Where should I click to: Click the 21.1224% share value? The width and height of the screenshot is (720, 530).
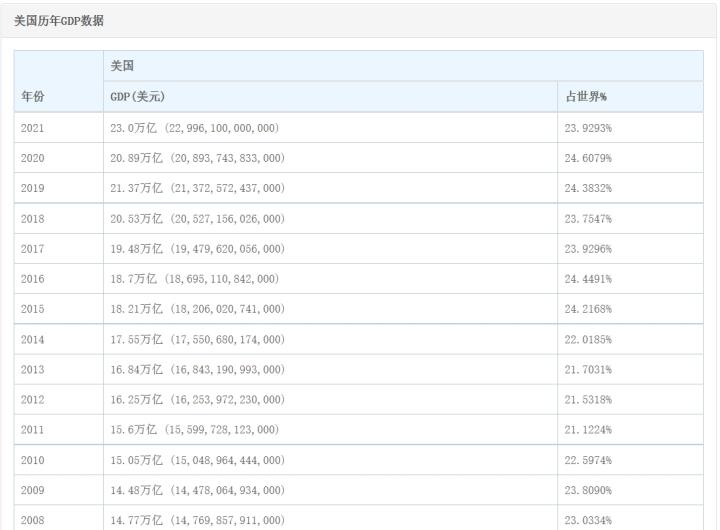(588, 430)
